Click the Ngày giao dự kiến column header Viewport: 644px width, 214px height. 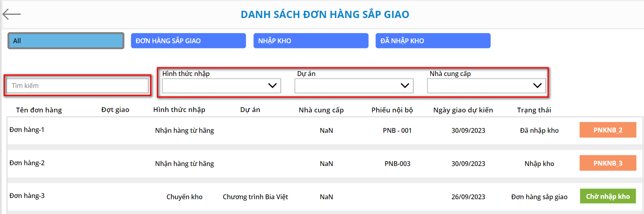pos(463,110)
